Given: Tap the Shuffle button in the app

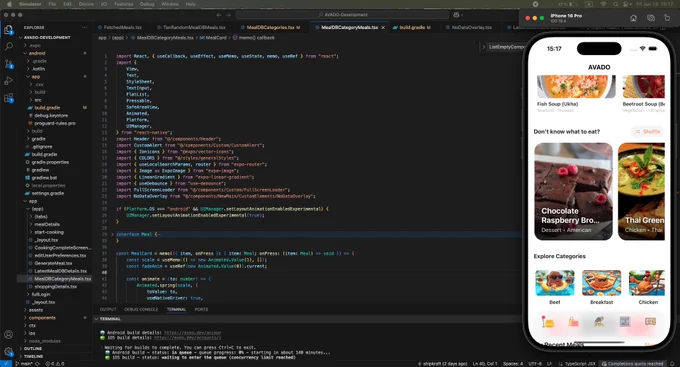Looking at the screenshot, I should pos(647,131).
